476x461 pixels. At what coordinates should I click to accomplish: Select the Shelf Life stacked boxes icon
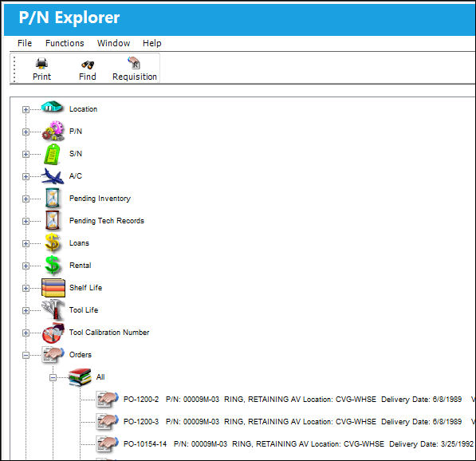pyautogui.click(x=53, y=288)
